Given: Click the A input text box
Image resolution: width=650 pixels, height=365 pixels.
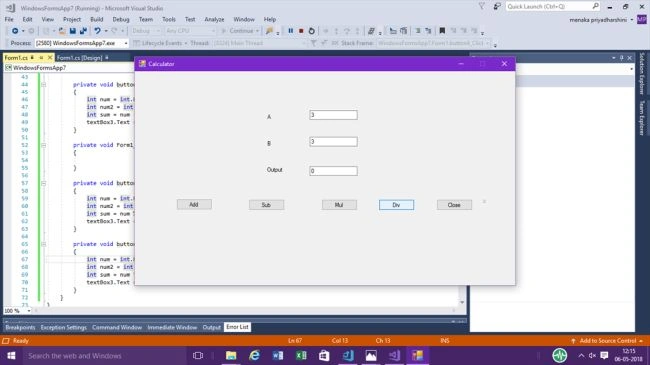Looking at the screenshot, I should click(x=333, y=115).
